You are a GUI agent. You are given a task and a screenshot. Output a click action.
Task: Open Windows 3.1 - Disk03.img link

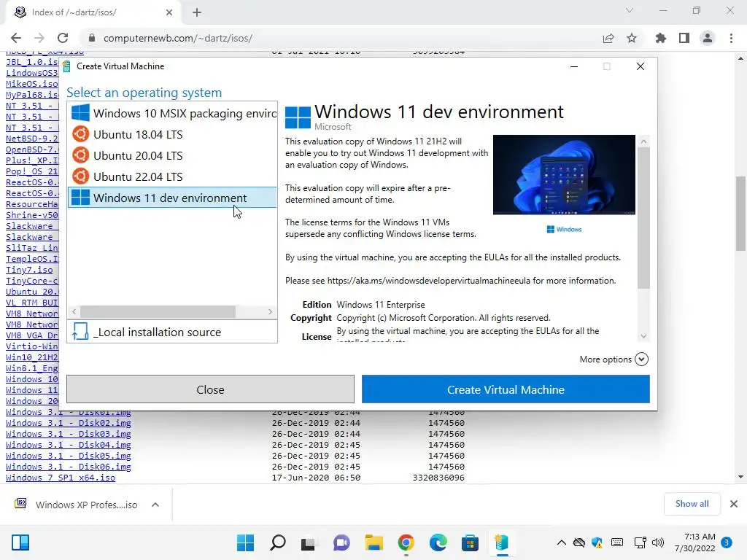68,434
